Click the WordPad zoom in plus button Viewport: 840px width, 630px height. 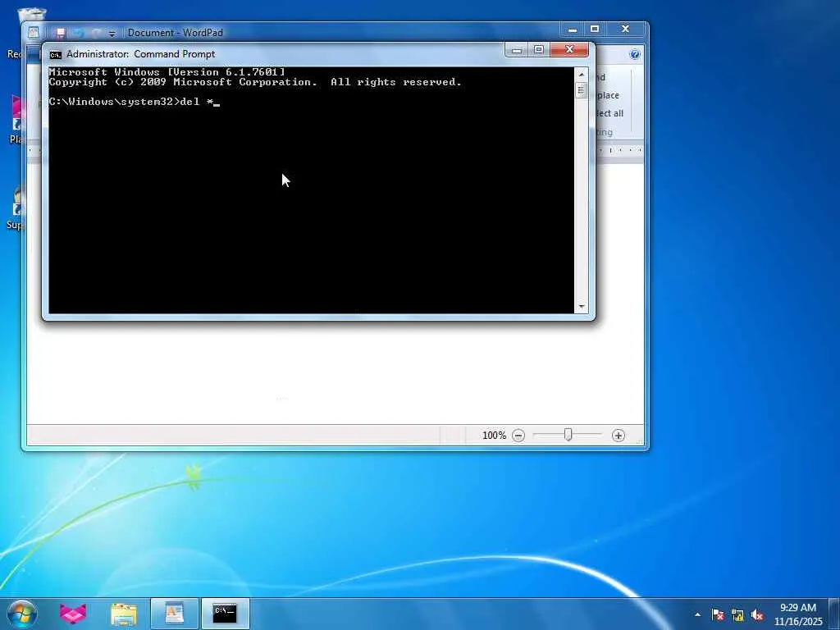pos(619,436)
